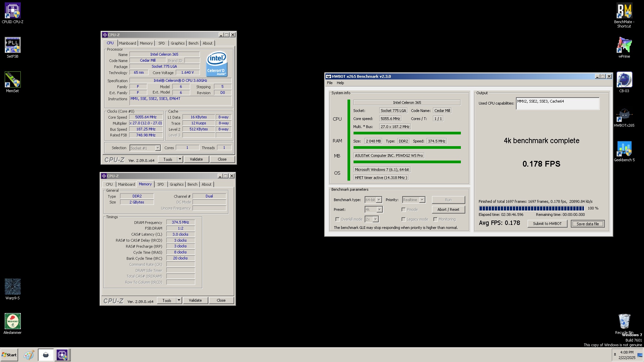Viewport: 644px width, 362px height.
Task: Open Tools dropdown arrow in Memory CPU-Z window
Action: coord(179,300)
